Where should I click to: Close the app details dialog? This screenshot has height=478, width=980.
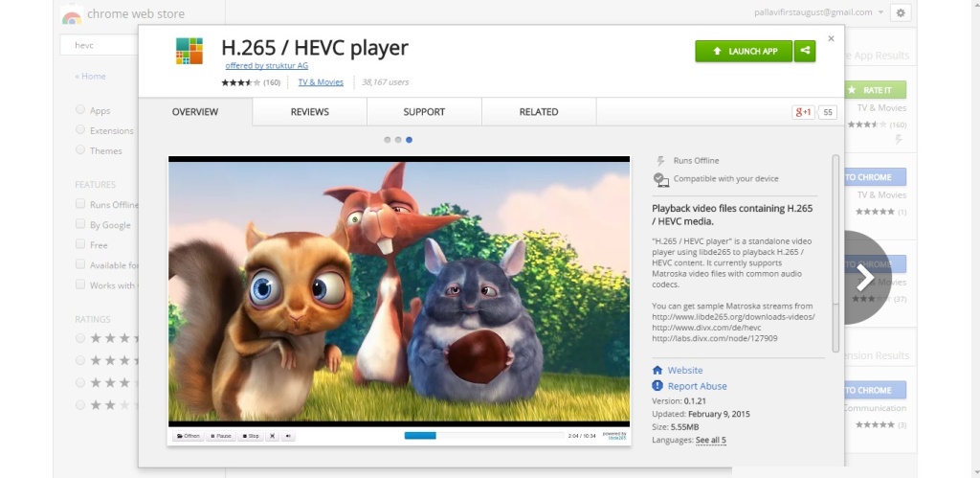pos(832,38)
